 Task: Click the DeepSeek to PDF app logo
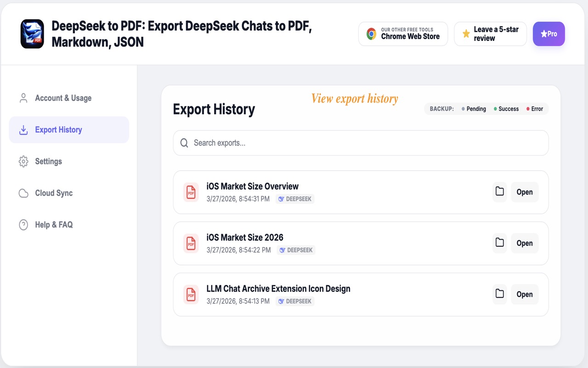pos(32,34)
